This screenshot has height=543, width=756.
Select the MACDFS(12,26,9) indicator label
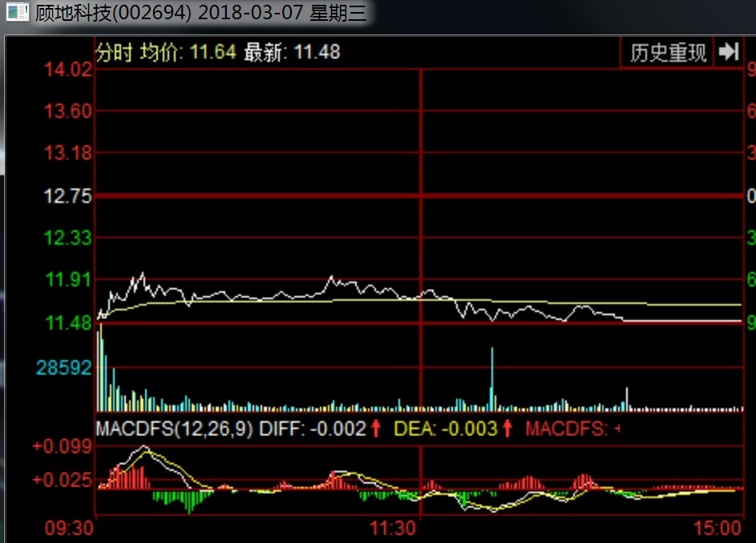pyautogui.click(x=174, y=428)
